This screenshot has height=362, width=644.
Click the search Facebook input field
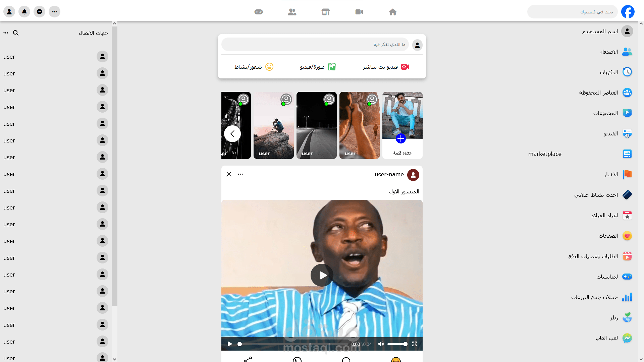[572, 12]
